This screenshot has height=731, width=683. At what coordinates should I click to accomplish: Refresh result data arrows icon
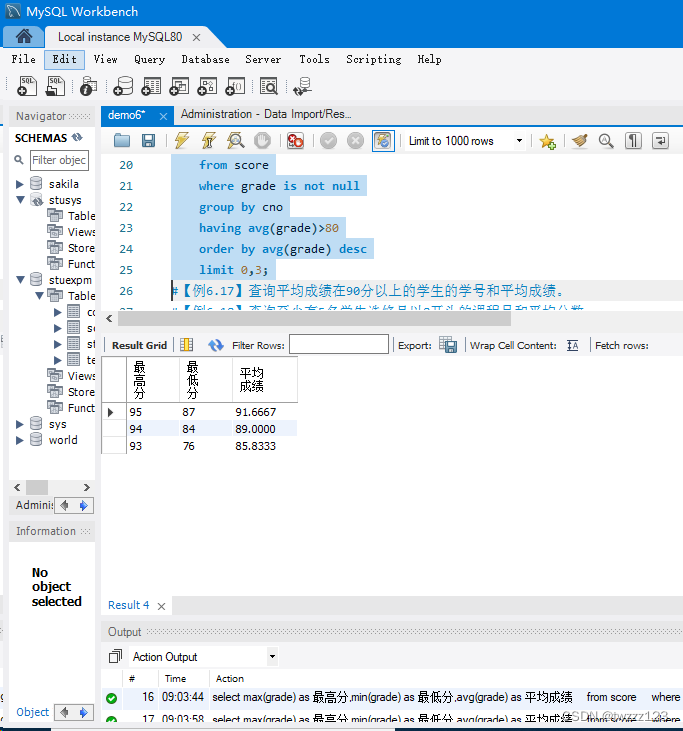tap(215, 345)
